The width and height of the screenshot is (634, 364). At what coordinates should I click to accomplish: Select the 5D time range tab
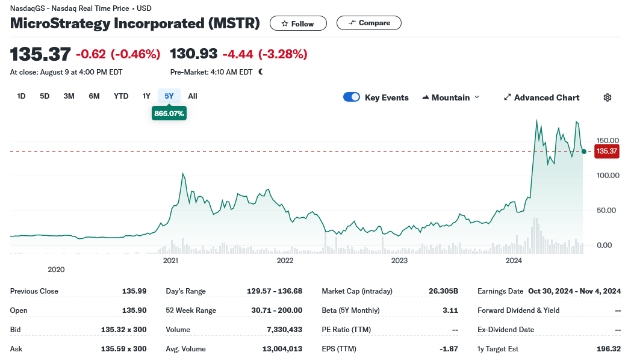[x=45, y=96]
